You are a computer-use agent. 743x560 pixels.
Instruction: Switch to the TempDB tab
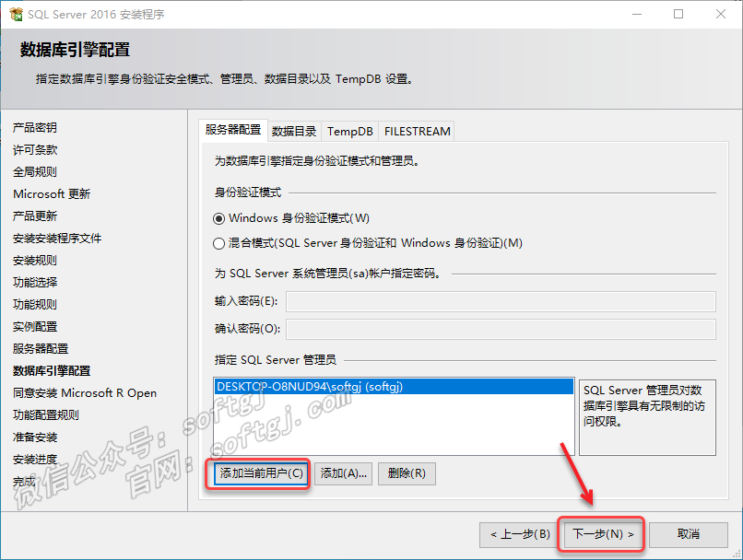click(349, 132)
